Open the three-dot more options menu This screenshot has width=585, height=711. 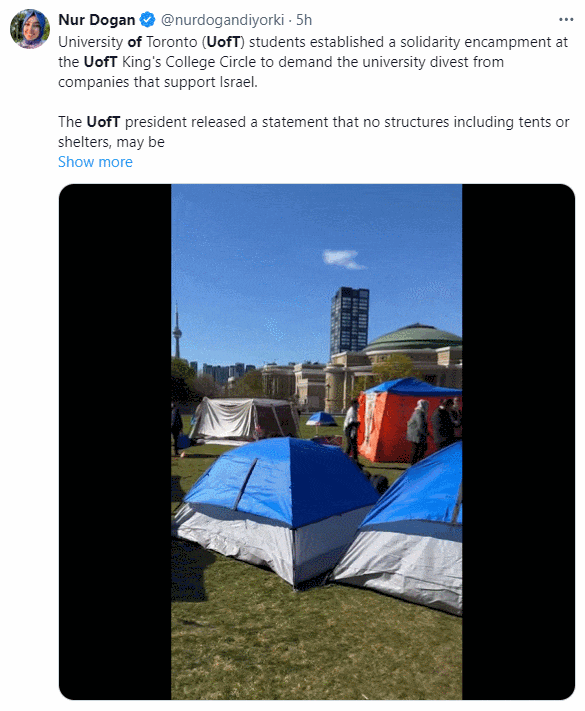[566, 19]
